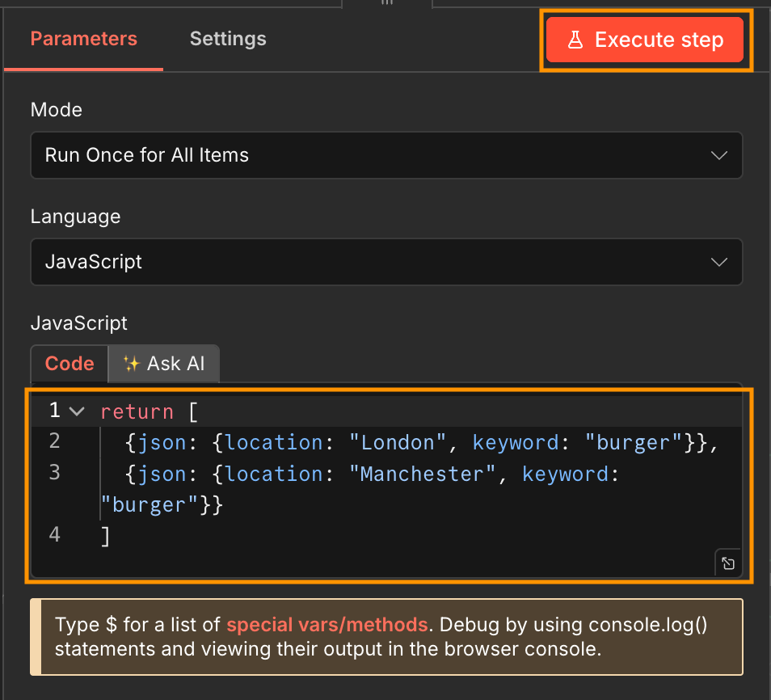
Task: Open the code editor pop-out icon
Action: coord(727,563)
